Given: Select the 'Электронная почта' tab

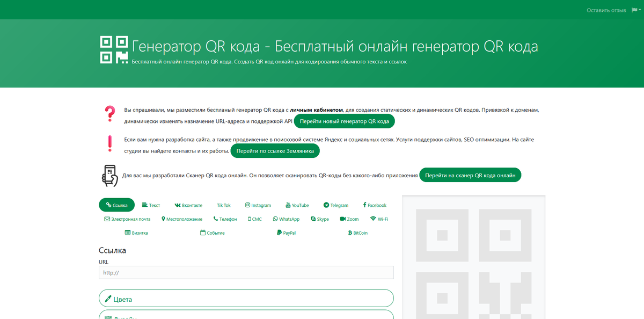Looking at the screenshot, I should click(x=127, y=219).
